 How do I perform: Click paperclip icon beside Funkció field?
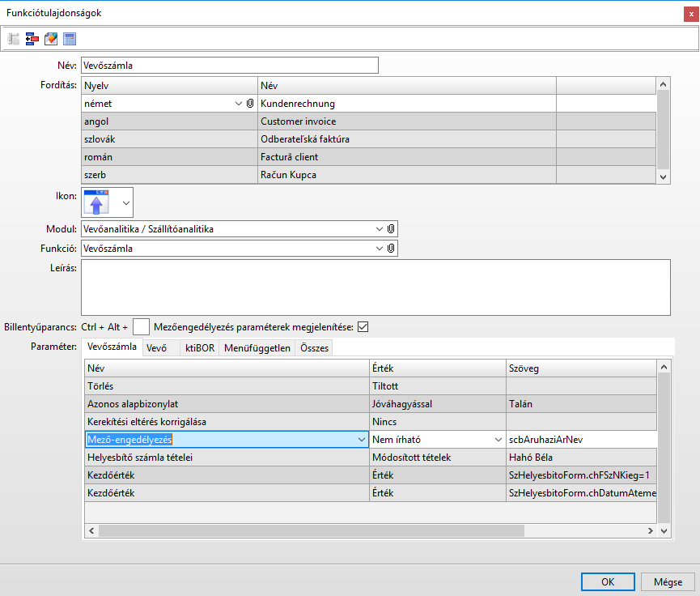pos(391,249)
